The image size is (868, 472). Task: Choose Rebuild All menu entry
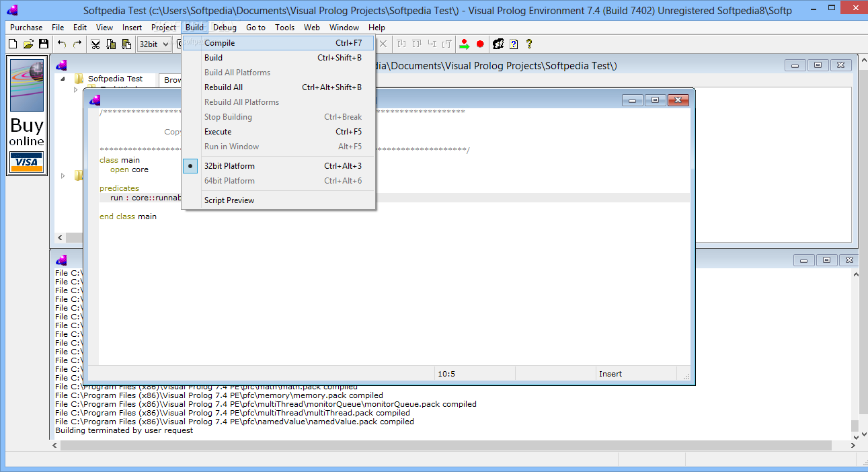coord(278,87)
